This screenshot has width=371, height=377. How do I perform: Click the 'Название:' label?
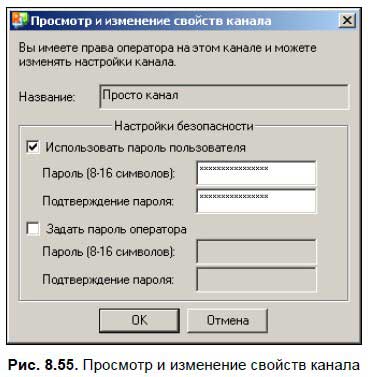47,97
